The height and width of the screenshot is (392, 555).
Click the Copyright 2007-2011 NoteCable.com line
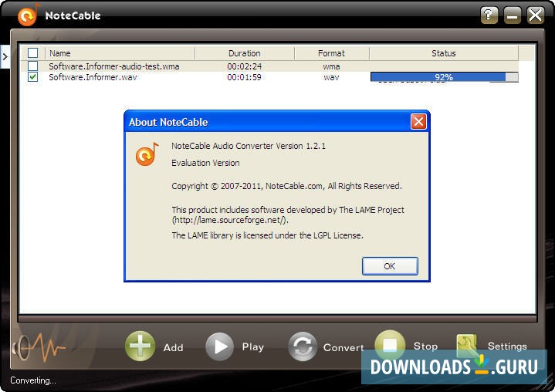pyautogui.click(x=286, y=186)
